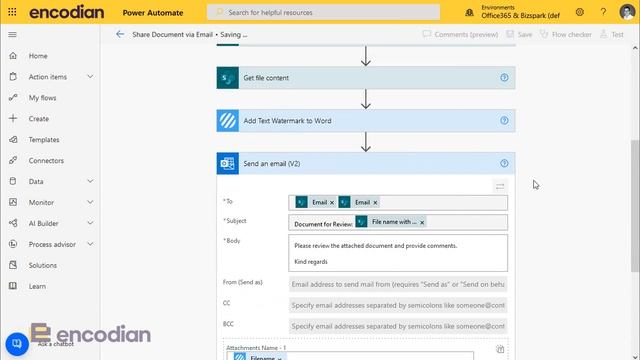
Task: Click the From (Send as) field
Action: (398, 284)
